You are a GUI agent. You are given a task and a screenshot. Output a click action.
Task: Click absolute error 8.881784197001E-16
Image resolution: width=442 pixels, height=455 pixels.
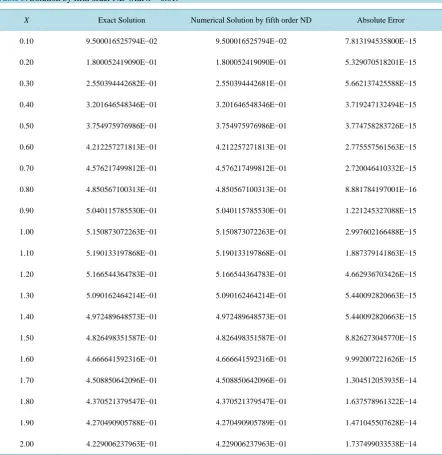[381, 190]
